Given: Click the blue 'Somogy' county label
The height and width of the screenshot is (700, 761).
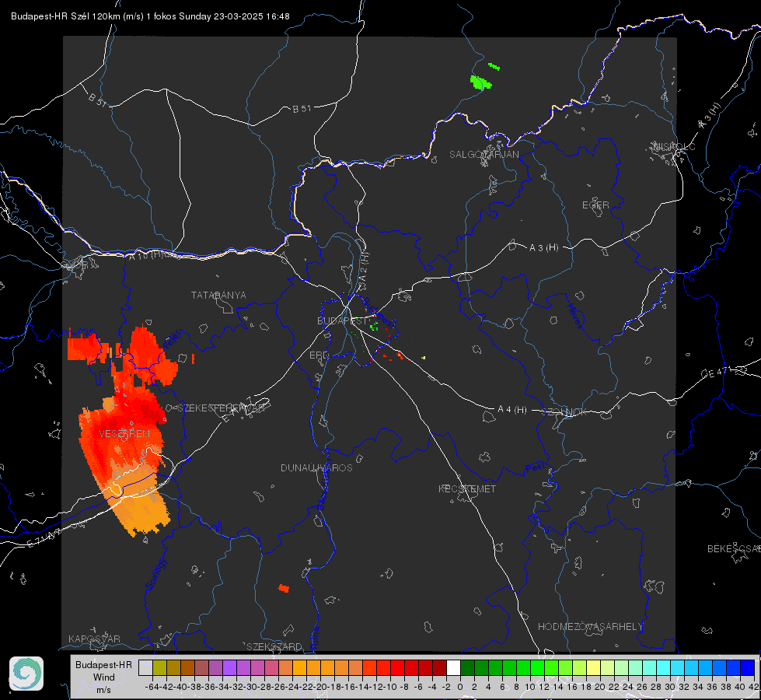Looking at the screenshot, I should [x=155, y=575].
